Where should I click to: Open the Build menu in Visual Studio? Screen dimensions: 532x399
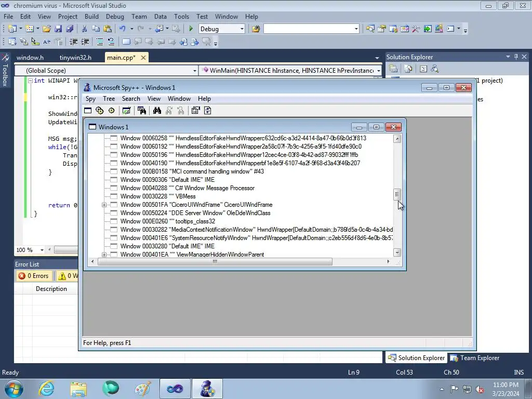[91, 17]
